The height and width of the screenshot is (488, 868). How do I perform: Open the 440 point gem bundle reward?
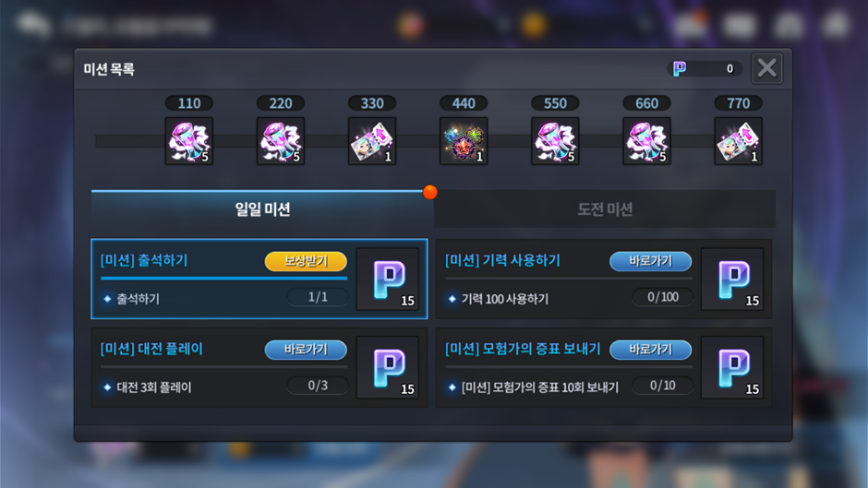(x=464, y=141)
